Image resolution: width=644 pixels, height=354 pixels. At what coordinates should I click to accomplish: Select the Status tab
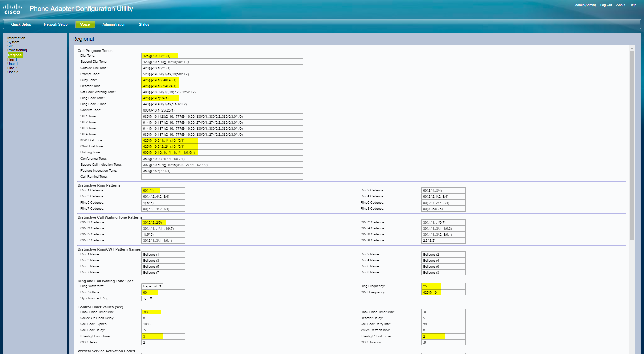point(144,24)
